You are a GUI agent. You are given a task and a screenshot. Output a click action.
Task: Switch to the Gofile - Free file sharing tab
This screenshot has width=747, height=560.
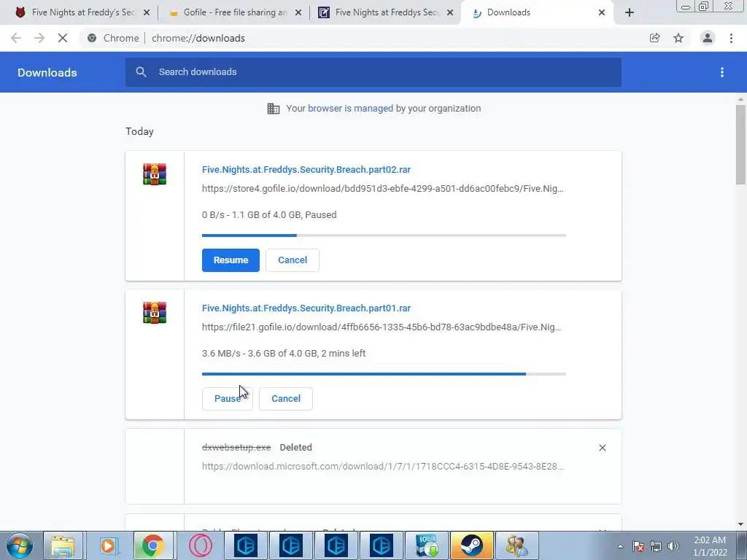click(x=233, y=12)
